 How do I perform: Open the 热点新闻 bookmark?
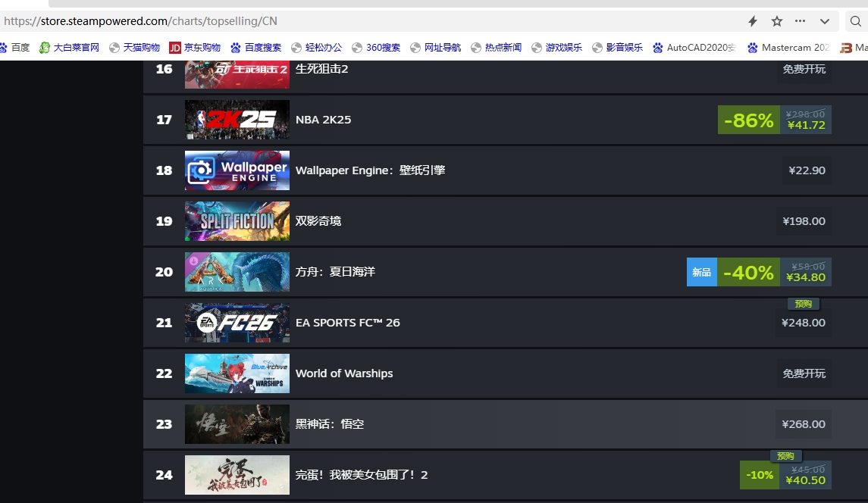(496, 48)
